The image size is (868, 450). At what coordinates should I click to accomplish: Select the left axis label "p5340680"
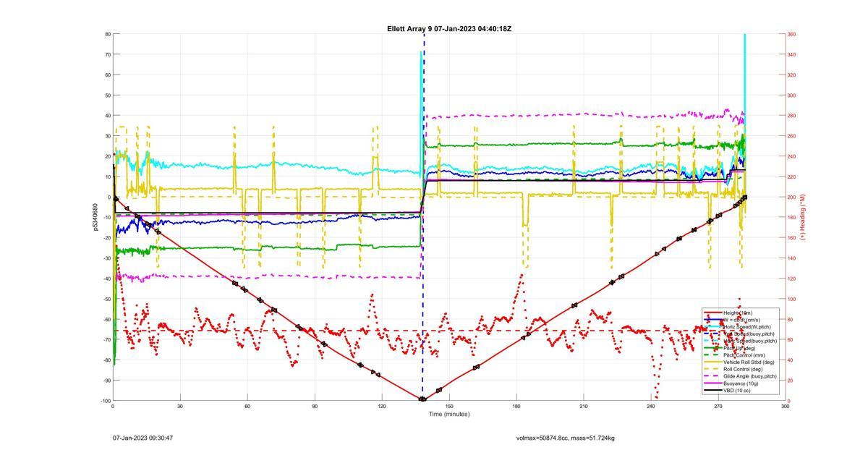[95, 217]
